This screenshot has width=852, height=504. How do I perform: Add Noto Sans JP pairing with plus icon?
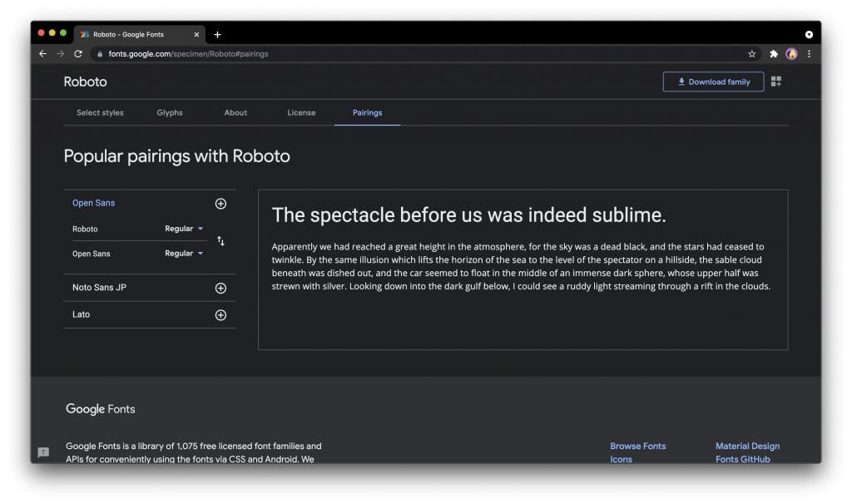click(220, 289)
